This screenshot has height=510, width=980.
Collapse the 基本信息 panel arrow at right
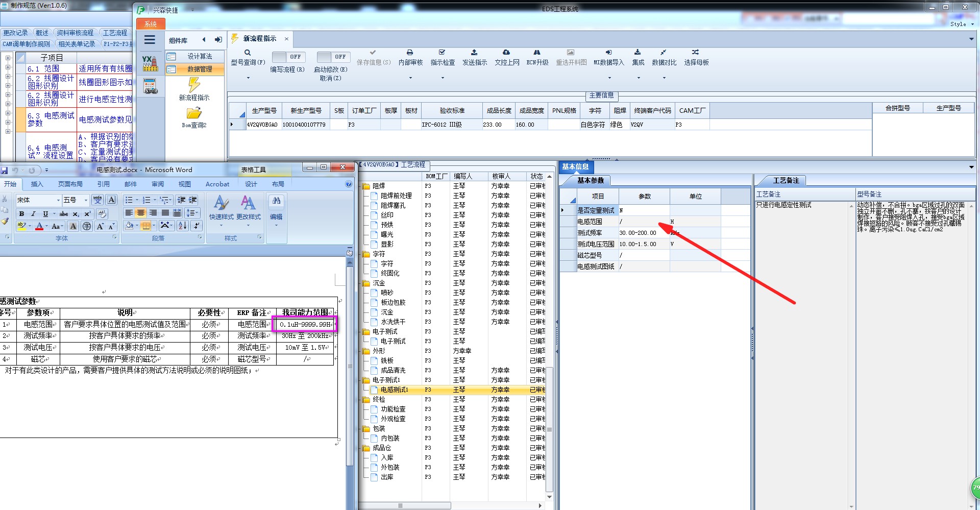971,167
